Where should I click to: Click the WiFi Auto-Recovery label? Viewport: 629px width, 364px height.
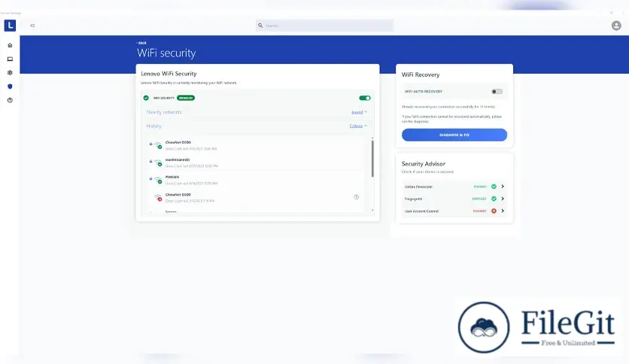423,92
